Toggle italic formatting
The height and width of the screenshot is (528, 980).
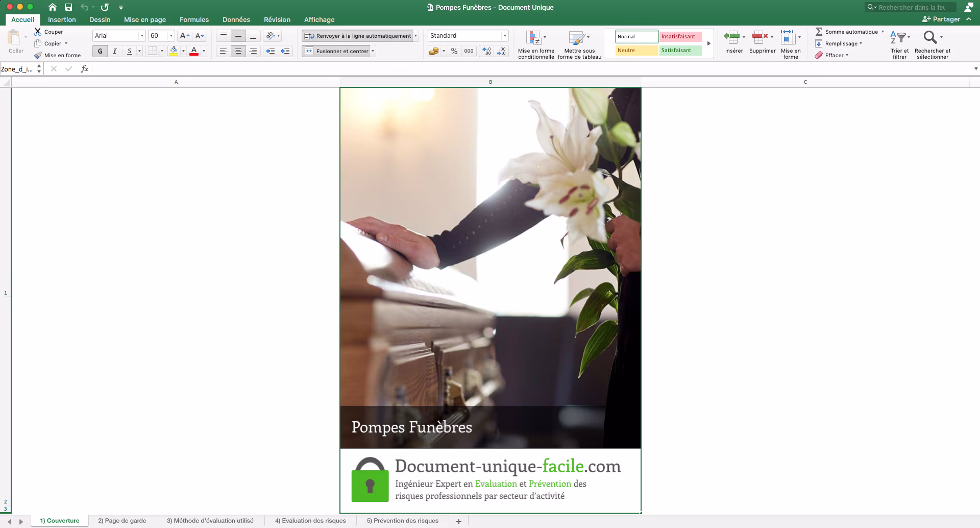pos(115,51)
